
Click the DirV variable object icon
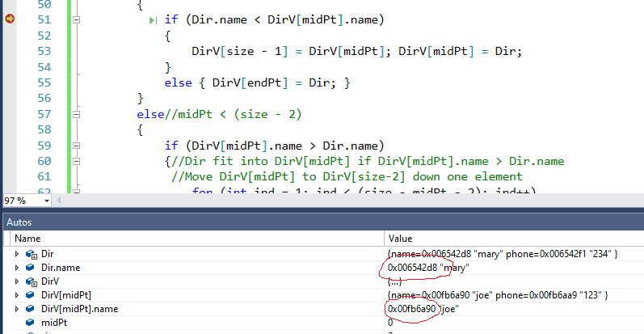click(32, 281)
